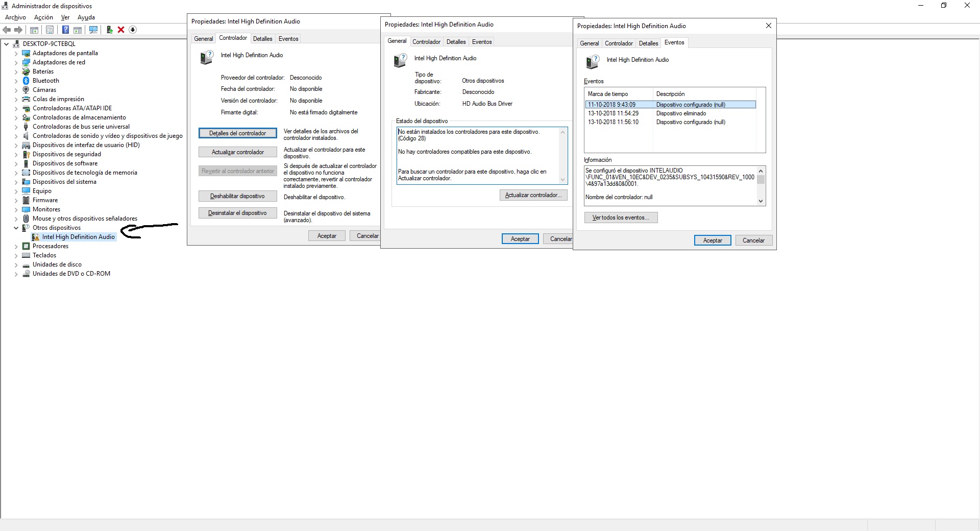980x531 pixels.
Task: Click the Descripción column header
Action: point(705,94)
